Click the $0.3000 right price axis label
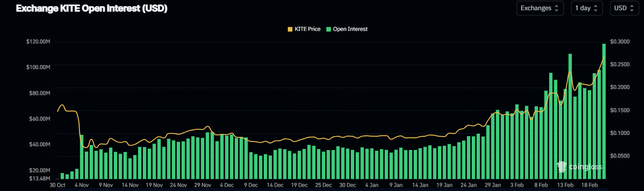This screenshot has height=191, width=644. pos(620,41)
